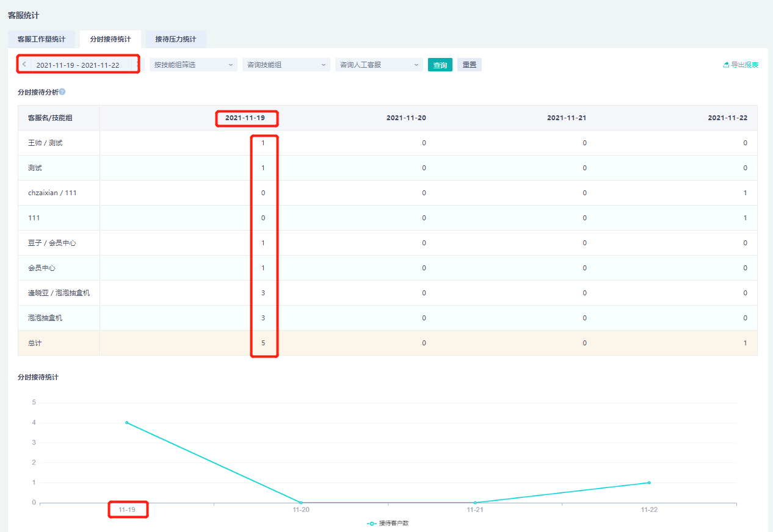Click the 接待客户数 legend label
The width and height of the screenshot is (773, 532).
click(394, 523)
